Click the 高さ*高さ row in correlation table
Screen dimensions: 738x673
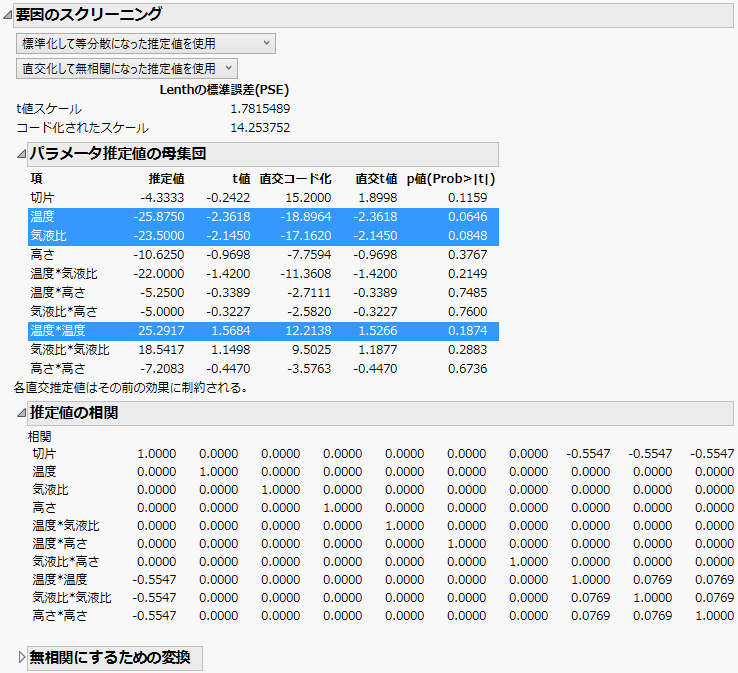point(383,616)
